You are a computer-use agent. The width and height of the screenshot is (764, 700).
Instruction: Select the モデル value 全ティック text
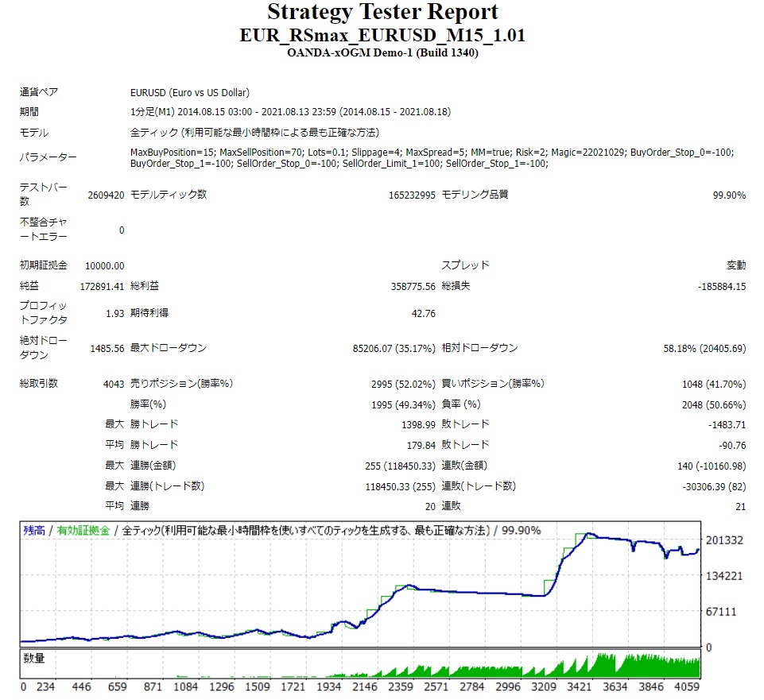254,133
